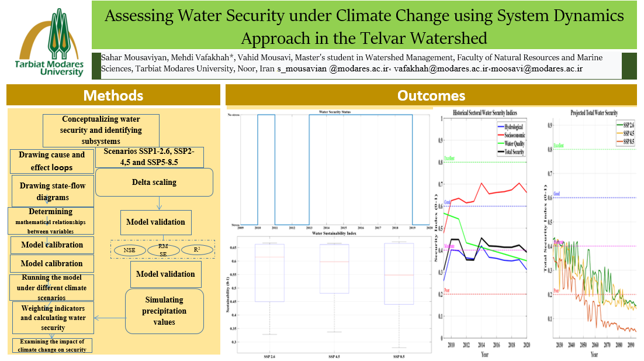This screenshot has width=644, height=361.
Task: Click the Simulating precipitation values box
Action: click(165, 310)
